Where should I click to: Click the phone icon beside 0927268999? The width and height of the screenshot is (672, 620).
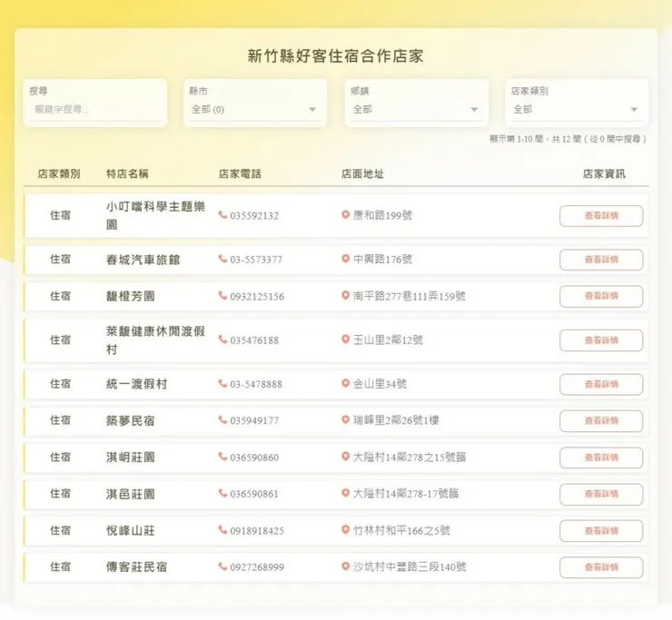[x=222, y=566]
